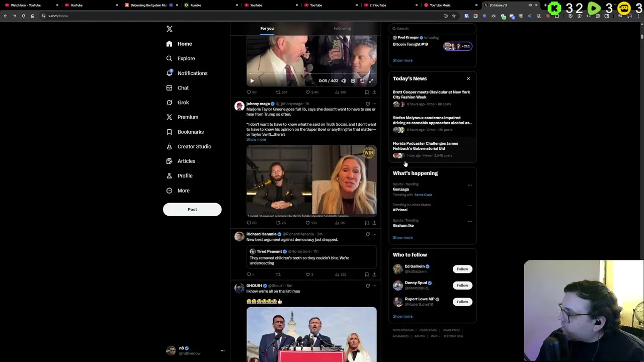Share the top video post
Screen dimensions: 644x362
point(374,92)
